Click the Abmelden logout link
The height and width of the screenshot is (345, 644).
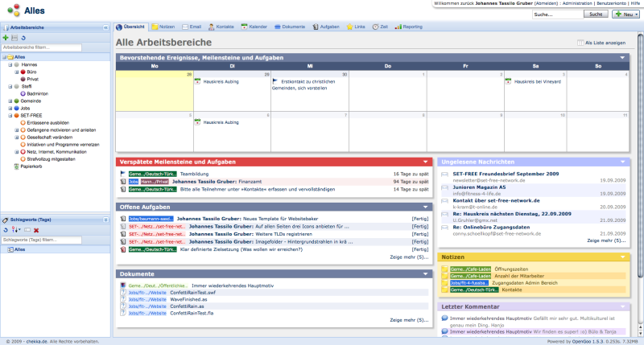(x=544, y=3)
